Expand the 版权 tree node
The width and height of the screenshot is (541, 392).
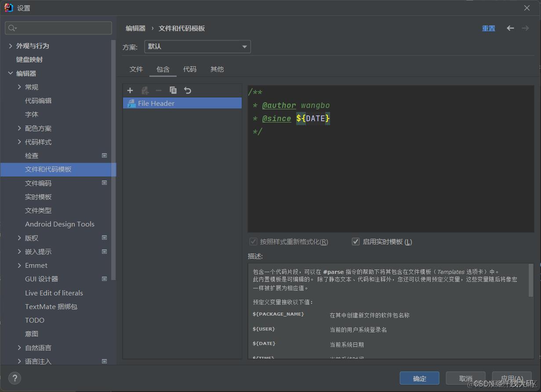[19, 237]
